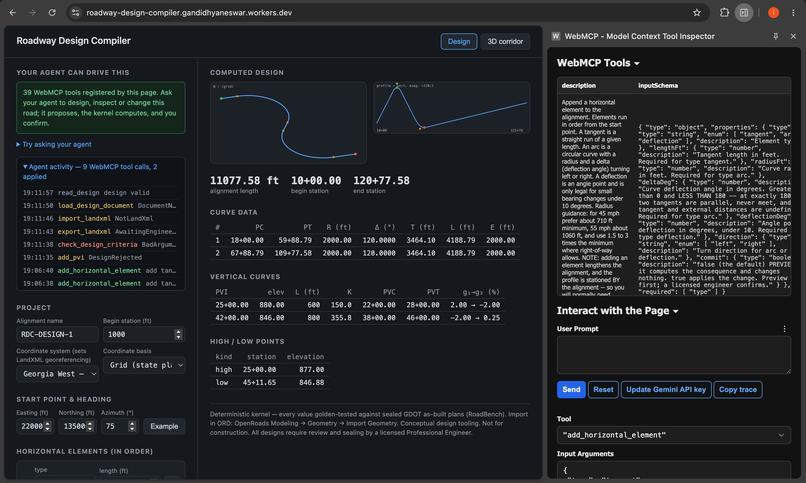Screen dimensions: 806x483
Task: Click the read_design log entry
Action: pos(101,193)
